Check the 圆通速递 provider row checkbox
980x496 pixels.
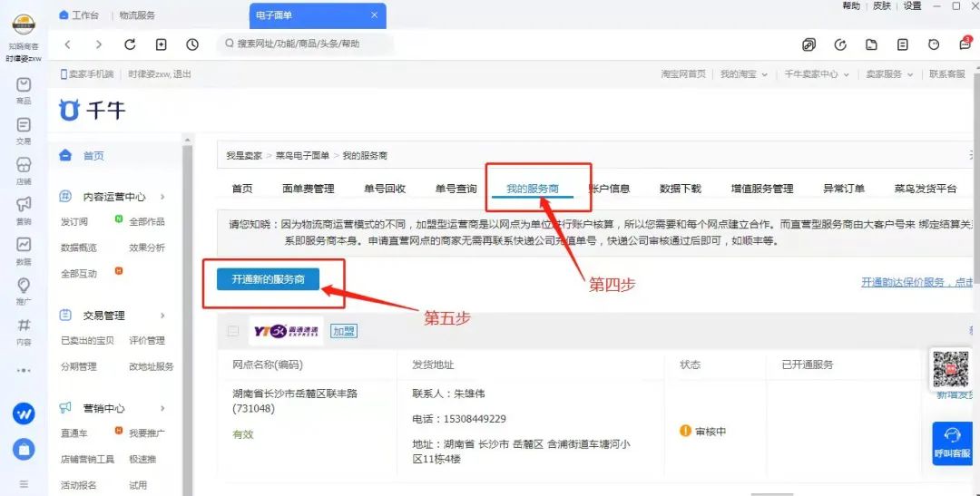(233, 331)
